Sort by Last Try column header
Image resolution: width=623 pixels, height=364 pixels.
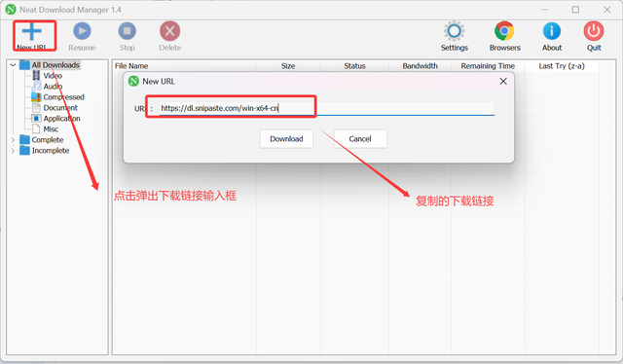tap(562, 66)
